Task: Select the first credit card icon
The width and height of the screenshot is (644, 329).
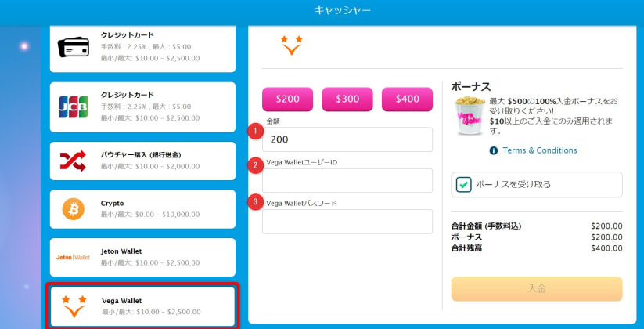Action: [74, 47]
